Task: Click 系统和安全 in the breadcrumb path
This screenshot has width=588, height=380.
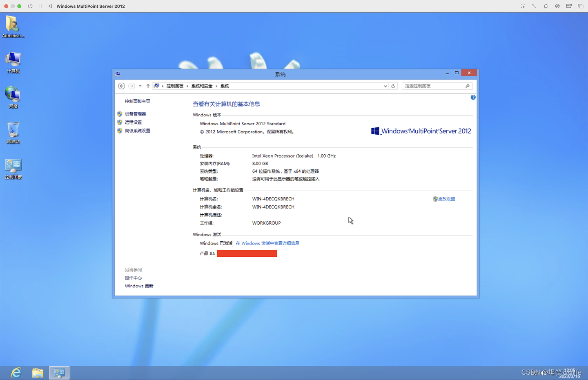Action: [x=202, y=86]
